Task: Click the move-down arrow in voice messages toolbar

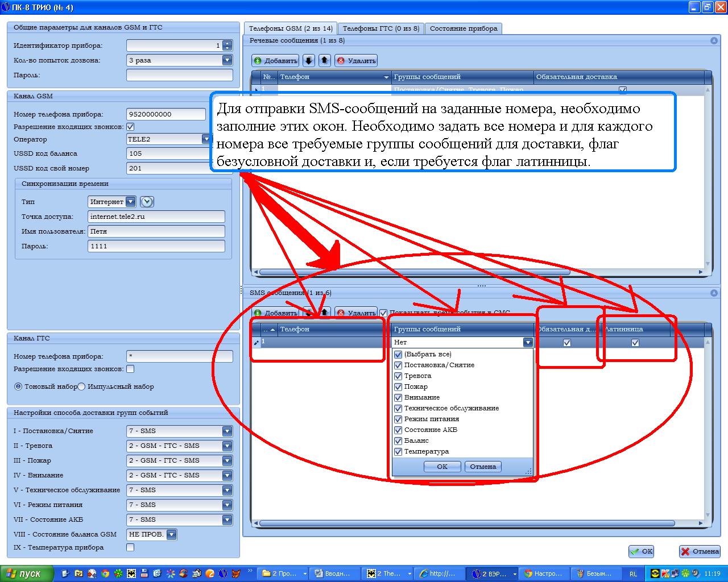Action: pos(308,60)
